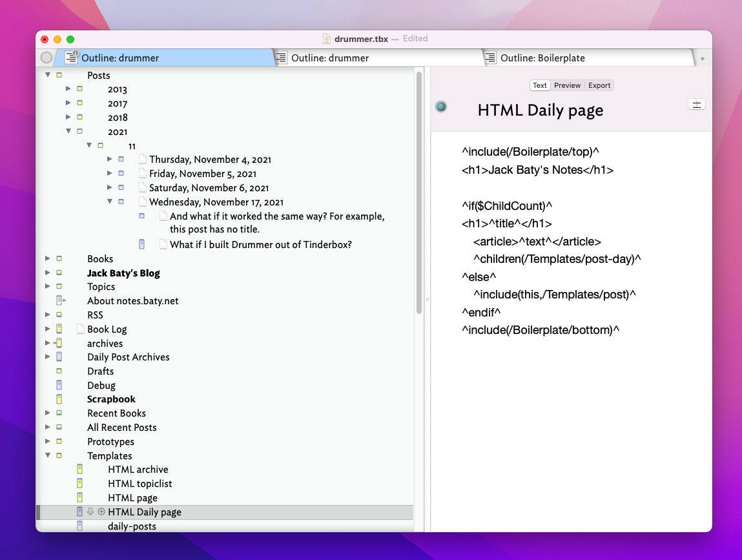Click the note badge circle beside HTML Daily page title
Screen dimensions: 742x560
point(441,107)
